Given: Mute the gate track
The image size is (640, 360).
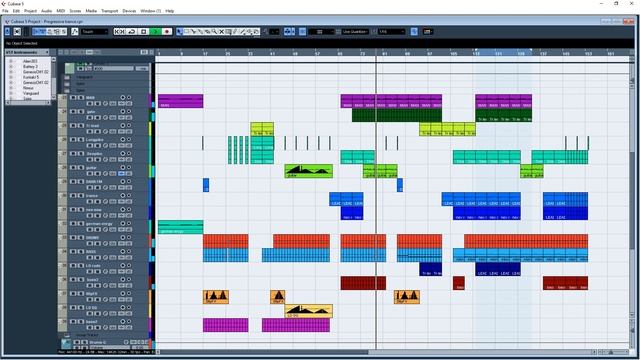Looking at the screenshot, I should click(x=73, y=111).
